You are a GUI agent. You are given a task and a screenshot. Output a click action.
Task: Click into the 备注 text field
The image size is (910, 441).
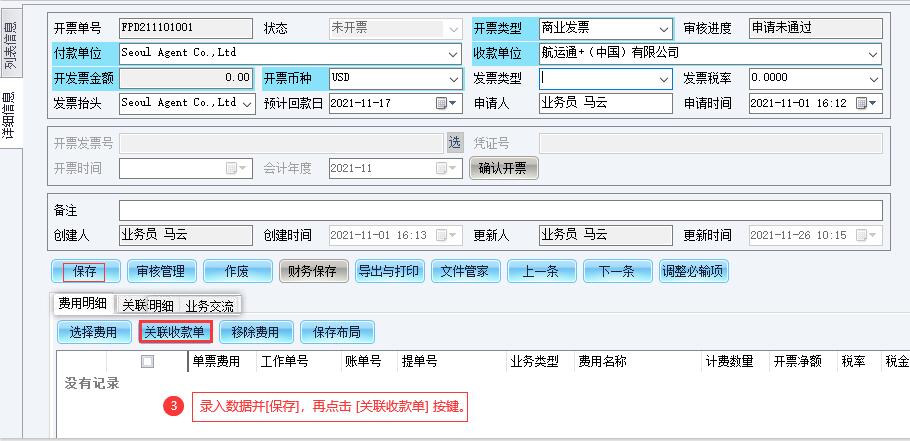point(500,211)
